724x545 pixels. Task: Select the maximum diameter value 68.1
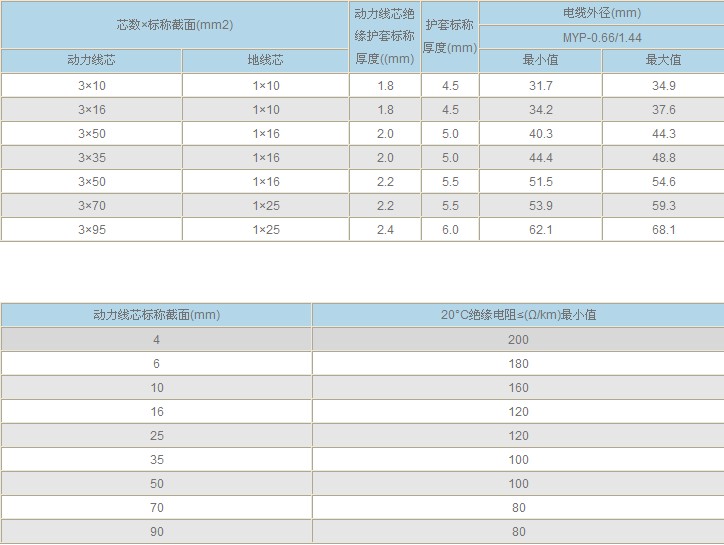click(x=664, y=230)
